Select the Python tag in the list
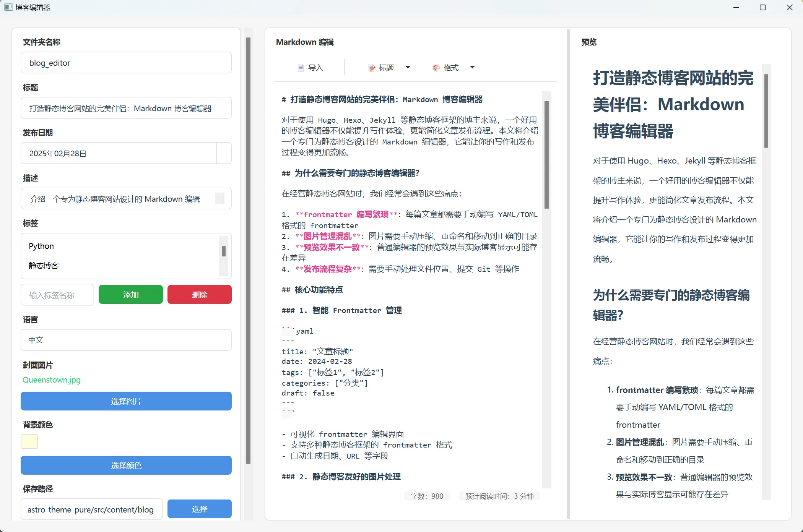 pyautogui.click(x=41, y=246)
